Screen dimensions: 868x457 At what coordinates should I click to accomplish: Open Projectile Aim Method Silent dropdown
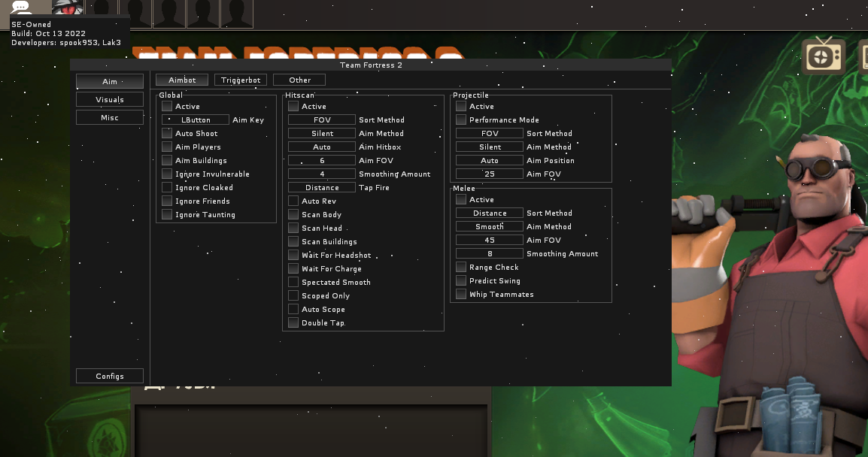pyautogui.click(x=490, y=147)
